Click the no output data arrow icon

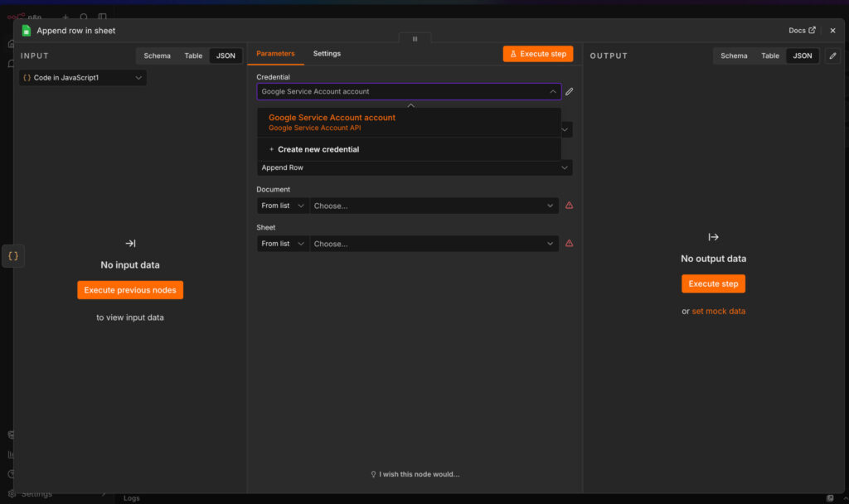713,237
